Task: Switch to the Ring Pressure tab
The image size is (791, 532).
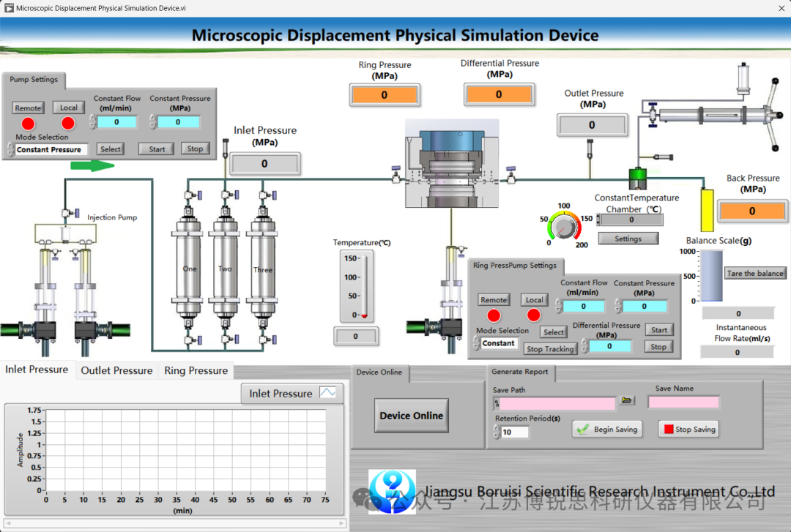Action: pos(196,370)
